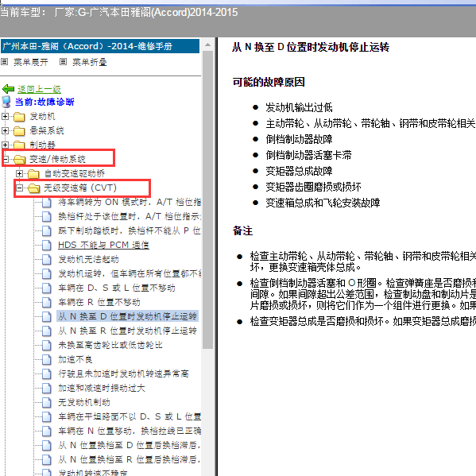Click document icon beside 未换至高齿轮比或低齿轮比
This screenshot has width=476, height=476.
tap(46, 345)
